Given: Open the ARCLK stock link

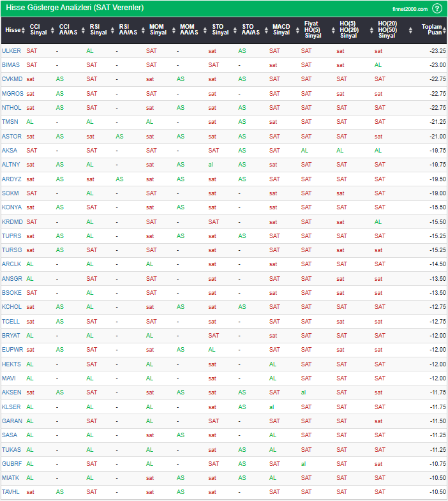Looking at the screenshot, I should coord(11,264).
